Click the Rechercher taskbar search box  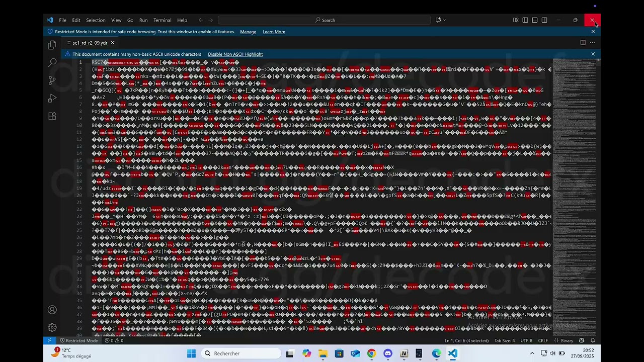click(x=242, y=353)
